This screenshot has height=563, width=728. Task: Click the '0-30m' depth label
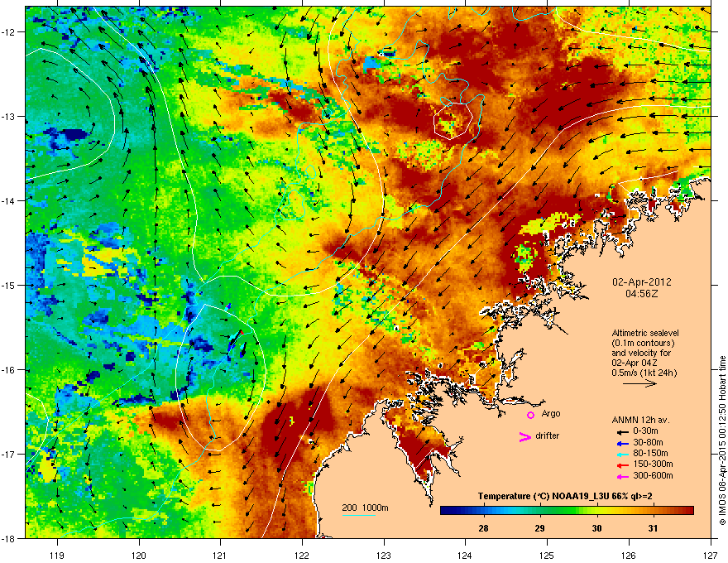click(x=645, y=431)
